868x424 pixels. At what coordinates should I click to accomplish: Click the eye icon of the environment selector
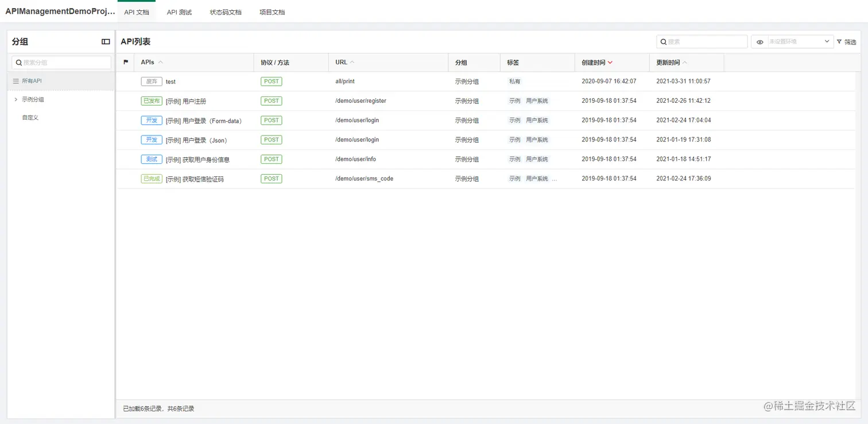click(760, 42)
